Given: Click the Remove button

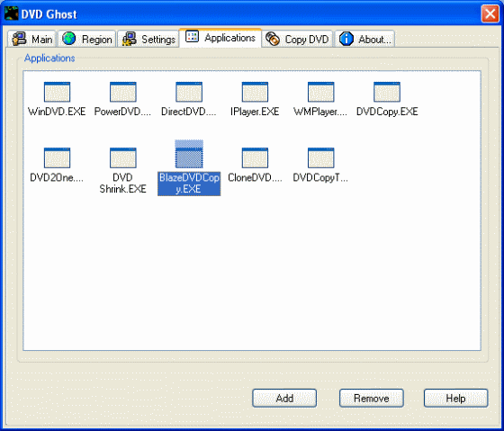Looking at the screenshot, I should pos(372,399).
